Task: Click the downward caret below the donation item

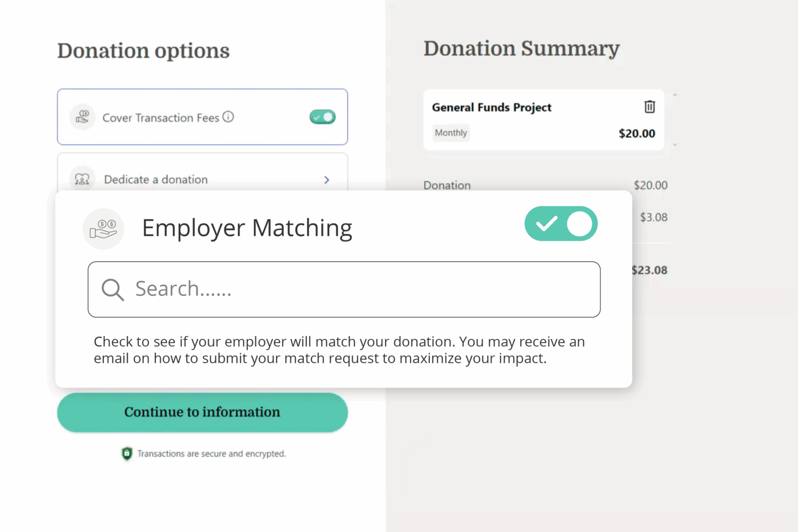Action: (x=675, y=144)
